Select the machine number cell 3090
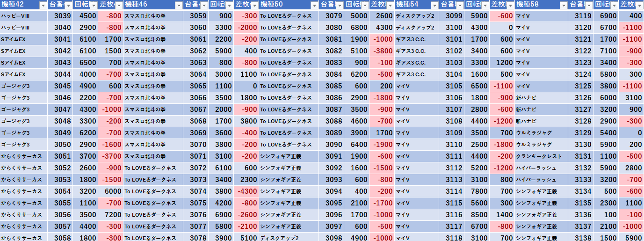This screenshot has height=241, width=644. [x=331, y=145]
